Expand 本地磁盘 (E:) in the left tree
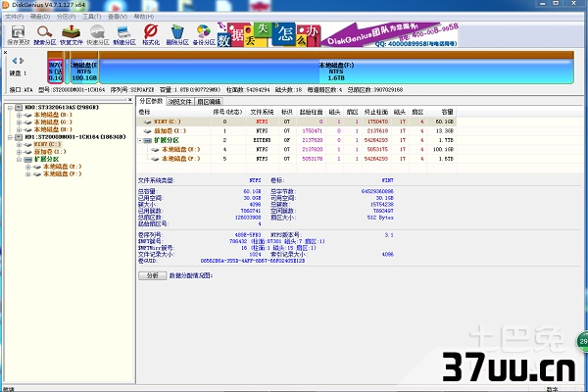The image size is (588, 392). point(28,167)
